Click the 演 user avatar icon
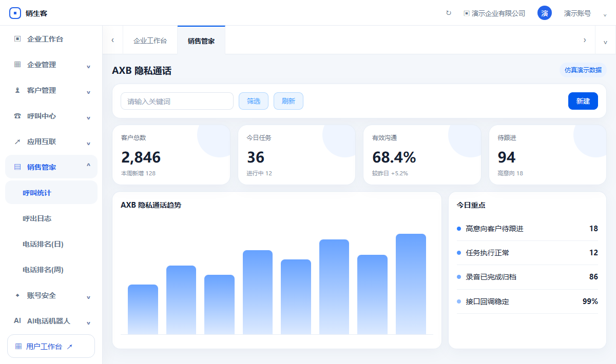 (x=545, y=13)
